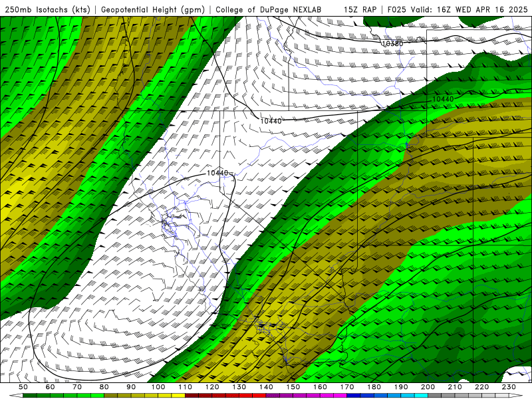Click the 'College of DuPage NEXLAB' text
The height and width of the screenshot is (399, 532).
269,10
